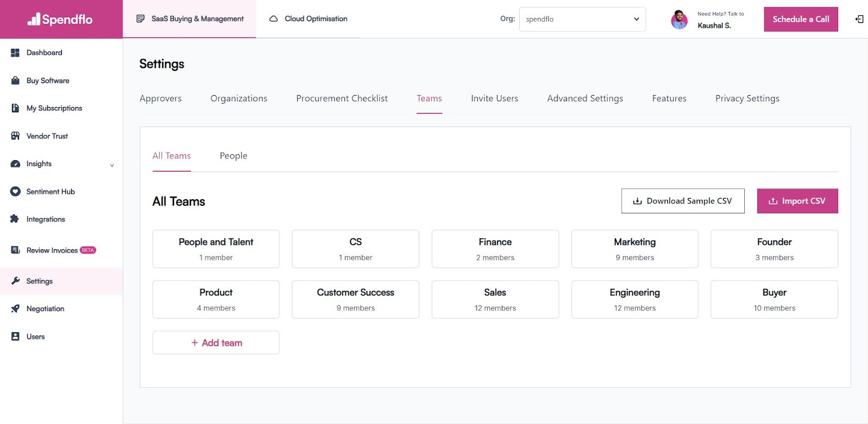The height and width of the screenshot is (424, 868).
Task: Click the Import CSV button
Action: click(x=797, y=201)
